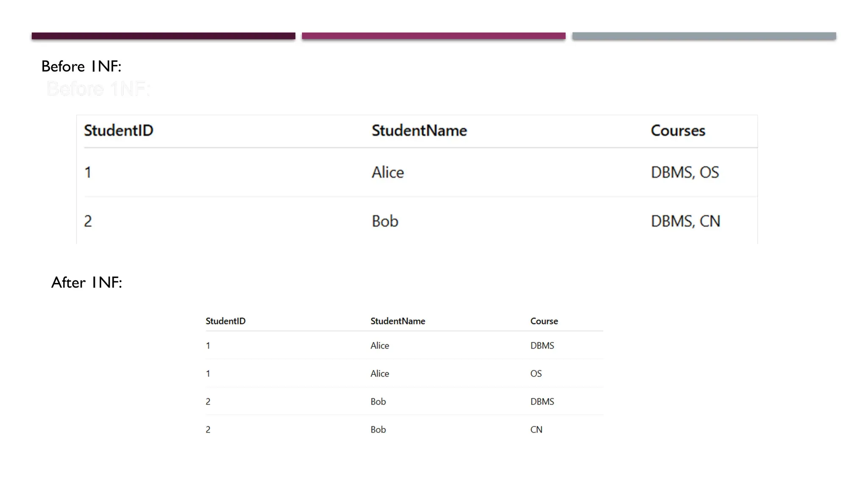868x488 pixels.
Task: Click the 'Before 1NF:' heading text
Action: coord(81,67)
